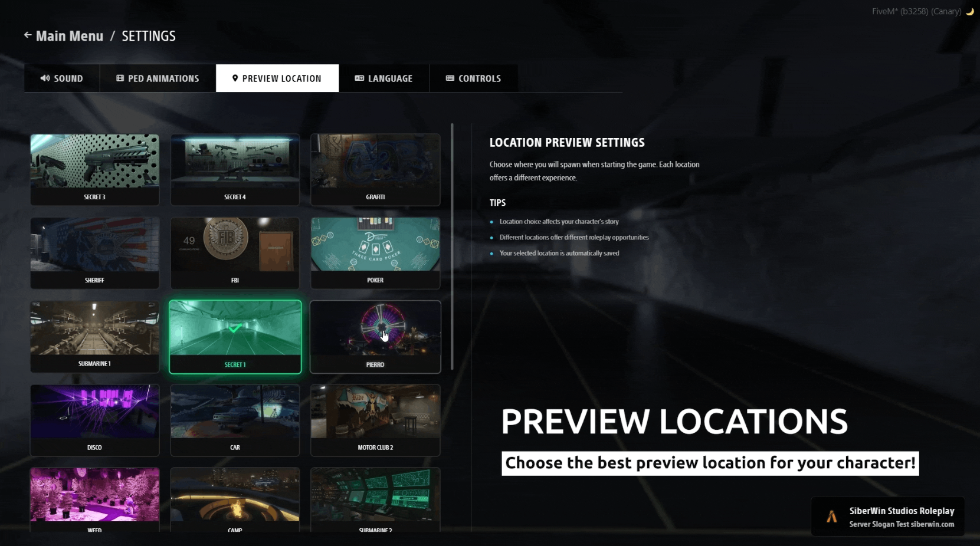
Task: Select the Preview Location tab
Action: [277, 78]
